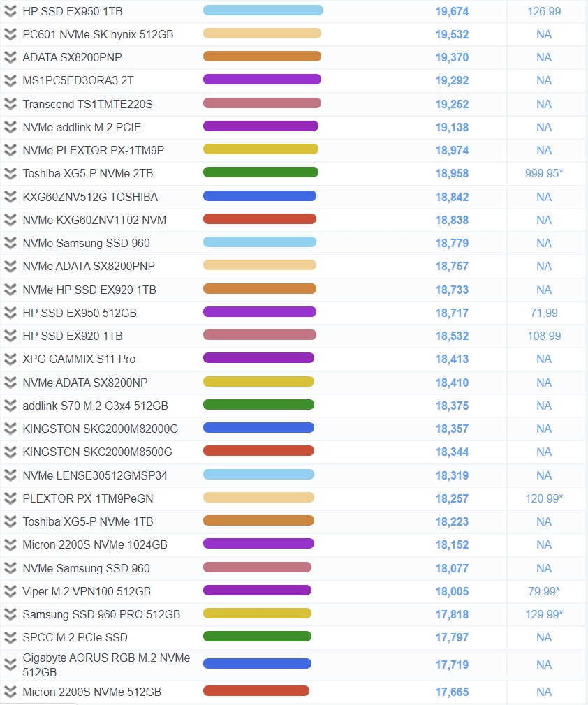Expand the Transcend TS1TMTE220S row chevron
The image size is (588, 705).
10,104
